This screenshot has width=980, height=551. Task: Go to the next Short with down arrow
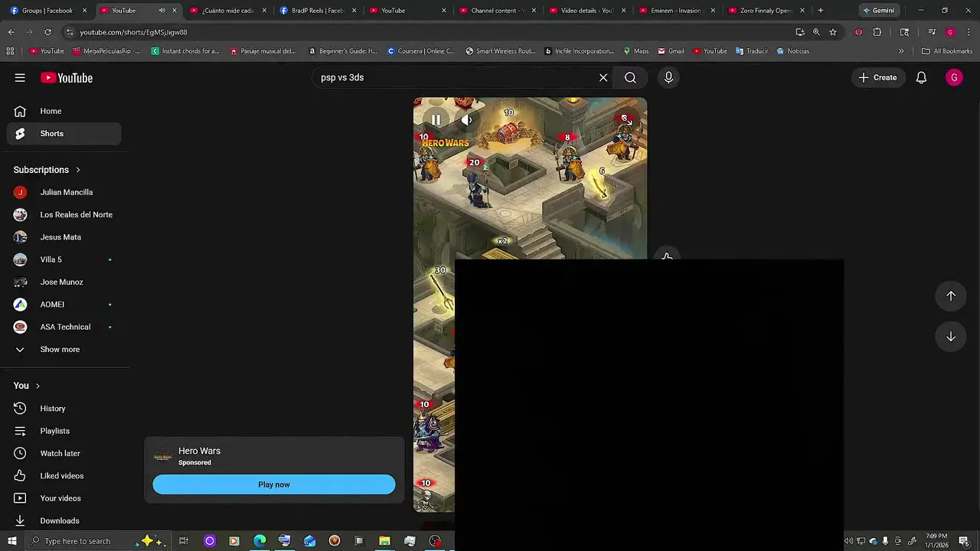[951, 337]
